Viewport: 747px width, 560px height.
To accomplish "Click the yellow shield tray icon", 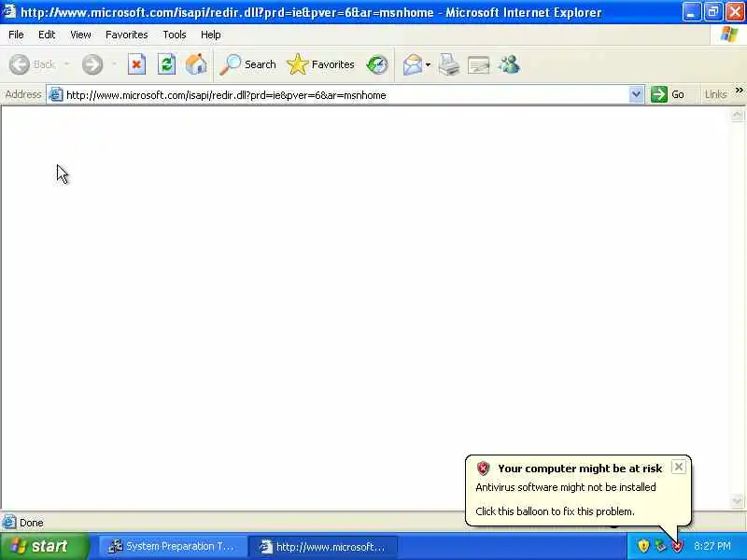I will pos(643,546).
